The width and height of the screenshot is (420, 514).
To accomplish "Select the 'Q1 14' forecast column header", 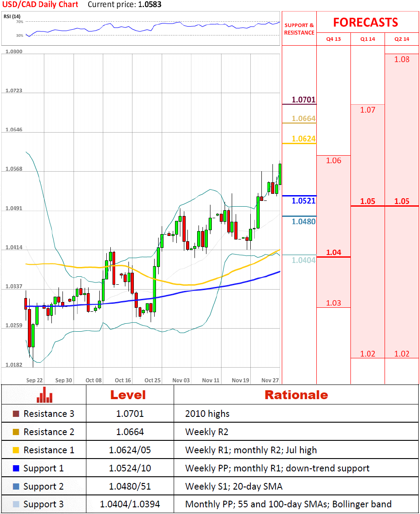I will tap(368, 39).
